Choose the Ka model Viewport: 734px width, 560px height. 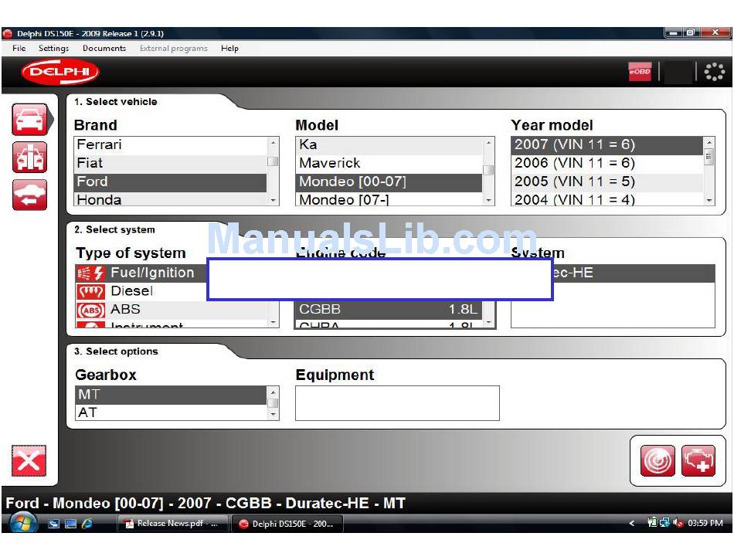(389, 145)
